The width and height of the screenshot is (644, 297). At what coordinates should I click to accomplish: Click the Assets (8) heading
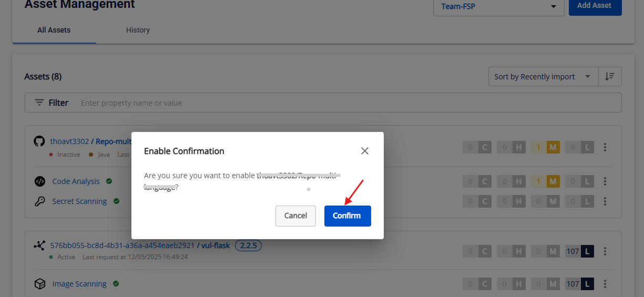(43, 77)
